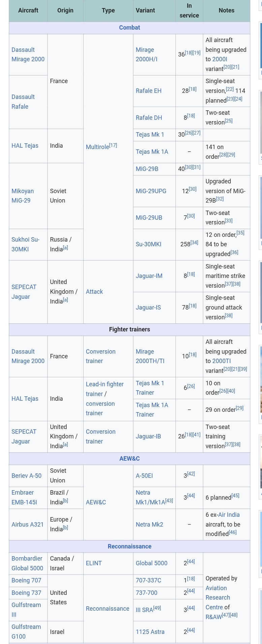The height and width of the screenshot is (644, 262).
Task: Click the Embraer EMB-145I link
Action: 24,497
